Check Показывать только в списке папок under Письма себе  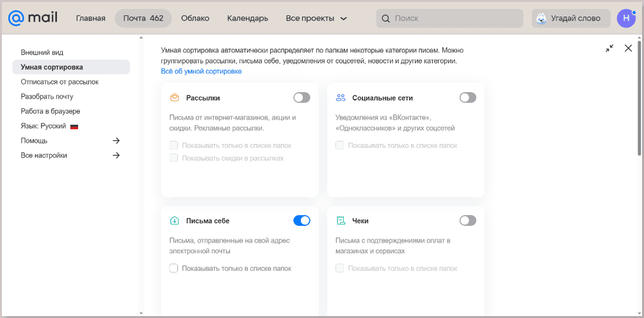click(173, 268)
